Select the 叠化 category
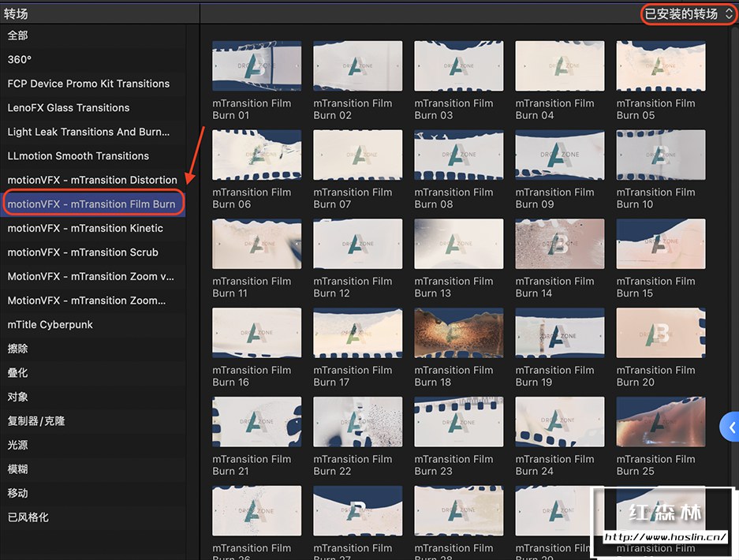739x560 pixels. tap(93, 372)
